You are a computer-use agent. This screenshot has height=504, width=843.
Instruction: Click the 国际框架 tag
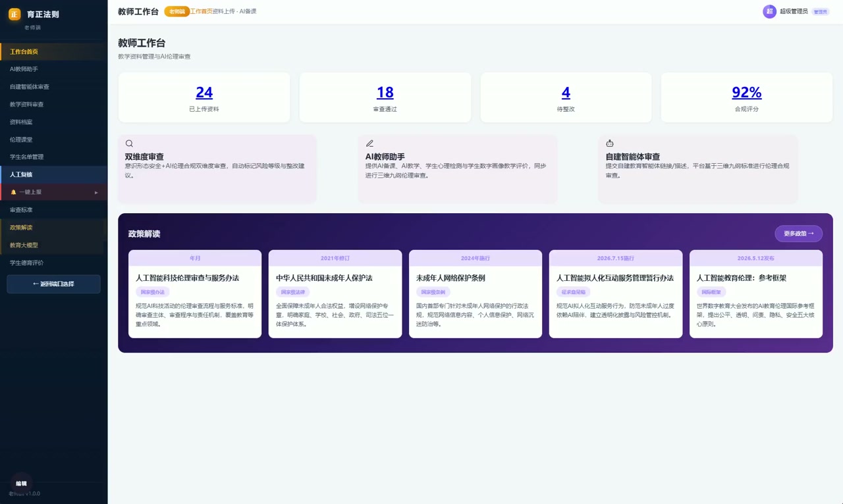click(x=711, y=292)
